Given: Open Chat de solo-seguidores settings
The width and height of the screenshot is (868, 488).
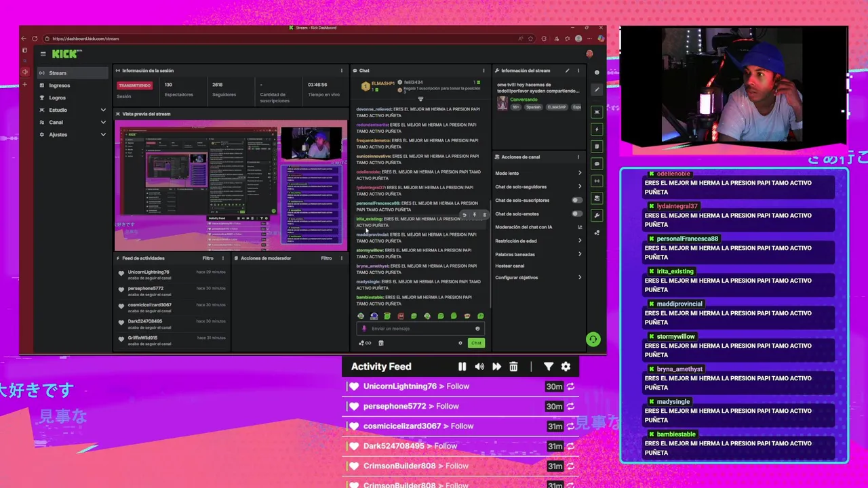Looking at the screenshot, I should pos(538,187).
